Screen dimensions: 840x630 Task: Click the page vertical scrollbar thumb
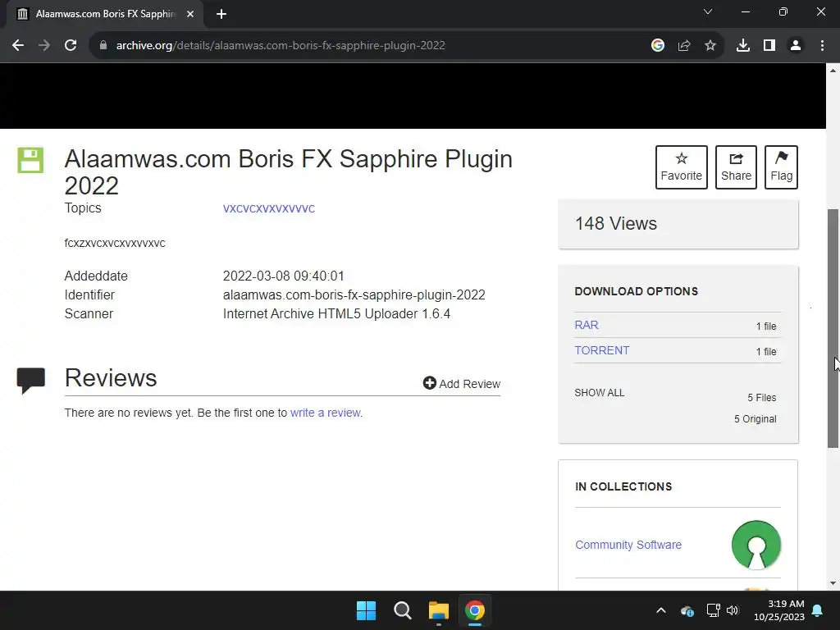[x=833, y=328]
